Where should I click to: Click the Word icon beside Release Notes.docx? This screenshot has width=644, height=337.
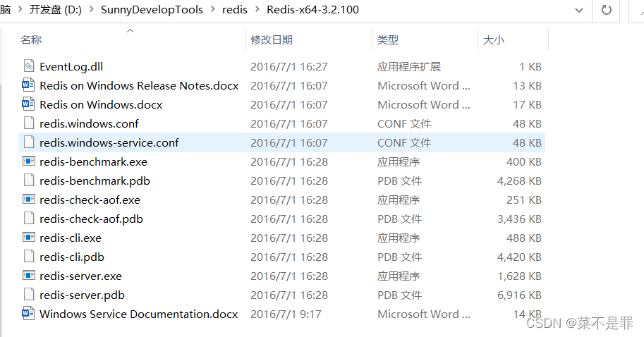28,85
